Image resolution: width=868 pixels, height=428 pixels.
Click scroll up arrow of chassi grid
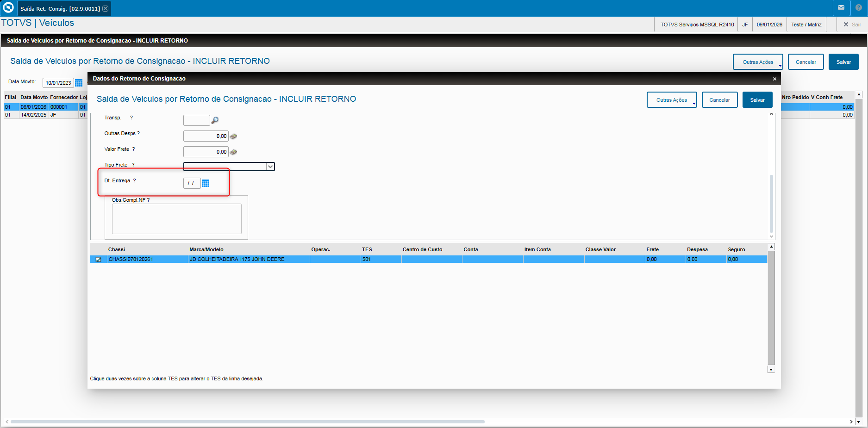point(771,247)
